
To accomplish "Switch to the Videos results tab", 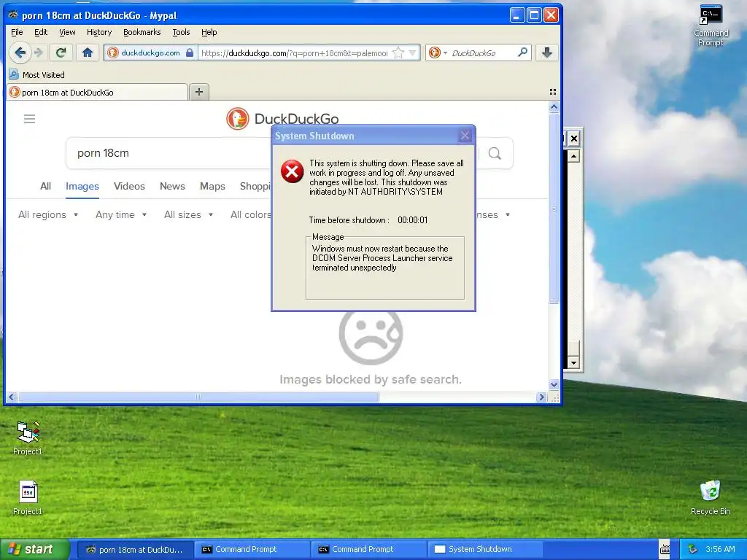I will click(129, 186).
